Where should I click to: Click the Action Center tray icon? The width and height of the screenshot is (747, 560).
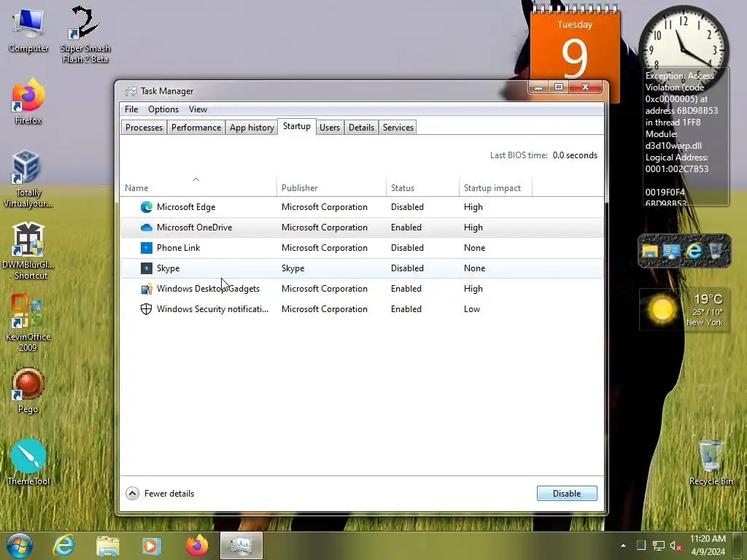pos(641,545)
